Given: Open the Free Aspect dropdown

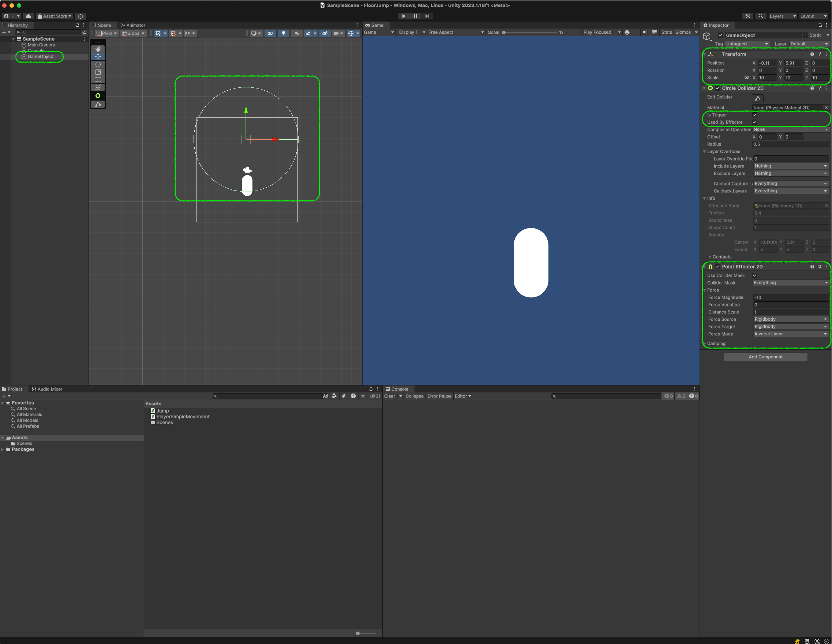Looking at the screenshot, I should 455,33.
